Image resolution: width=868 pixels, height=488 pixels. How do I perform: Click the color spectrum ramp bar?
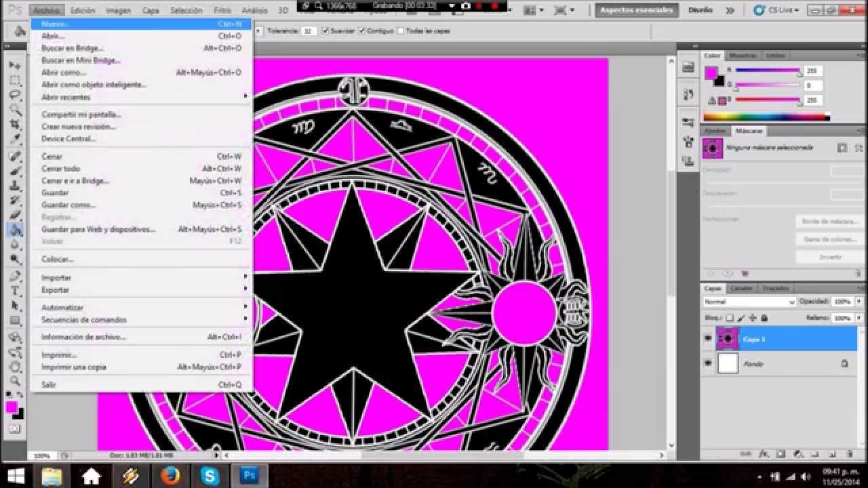[x=767, y=117]
